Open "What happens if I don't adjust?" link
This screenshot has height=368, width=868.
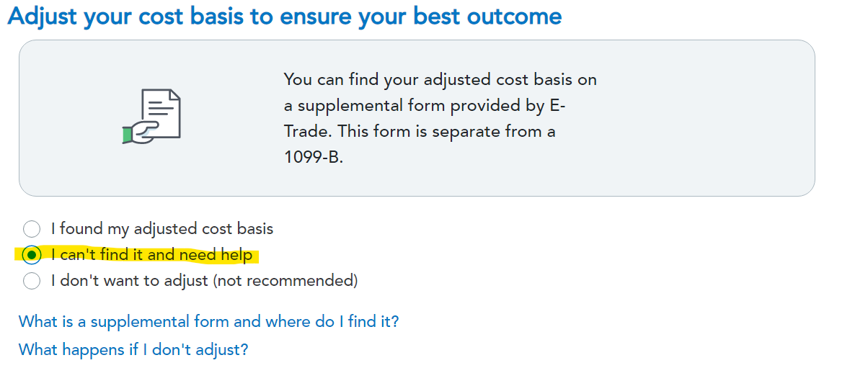133,349
